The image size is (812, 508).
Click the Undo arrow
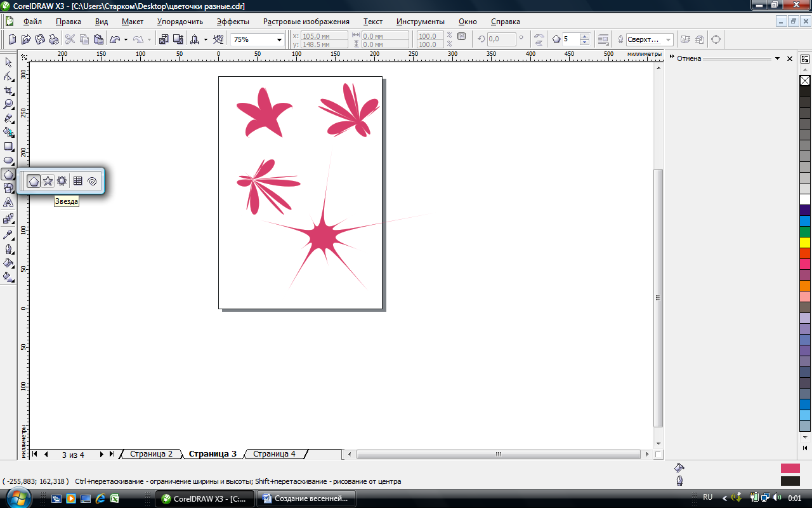pyautogui.click(x=115, y=39)
